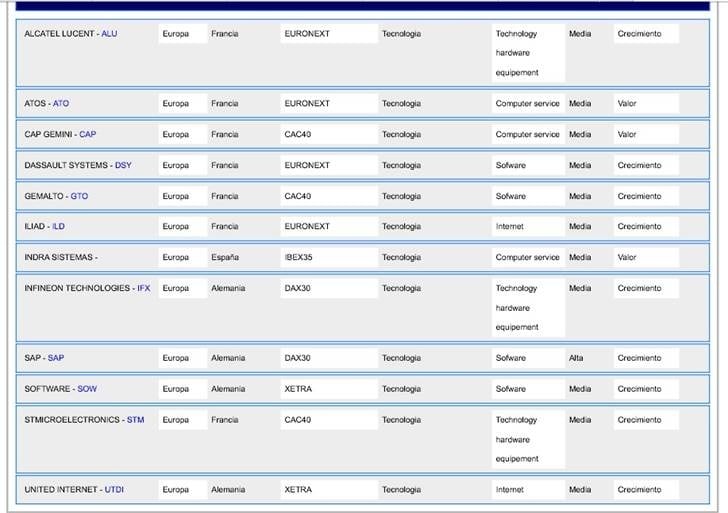The height and width of the screenshot is (513, 728).
Task: Click CAC40 in the STMicroelectronics row
Action: click(x=298, y=420)
